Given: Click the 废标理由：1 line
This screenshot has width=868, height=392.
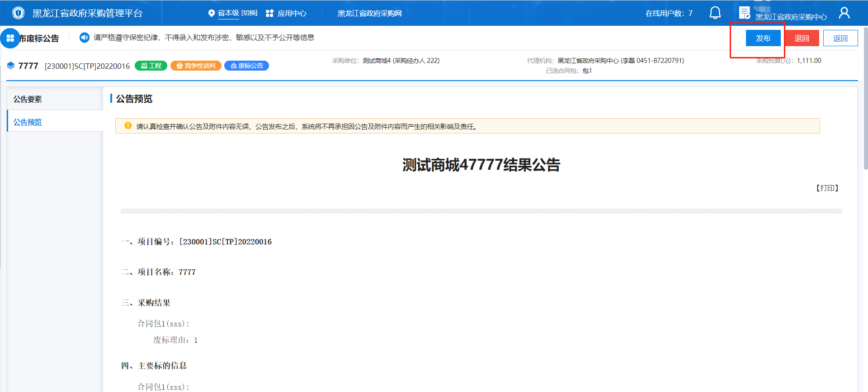Looking at the screenshot, I should point(175,340).
